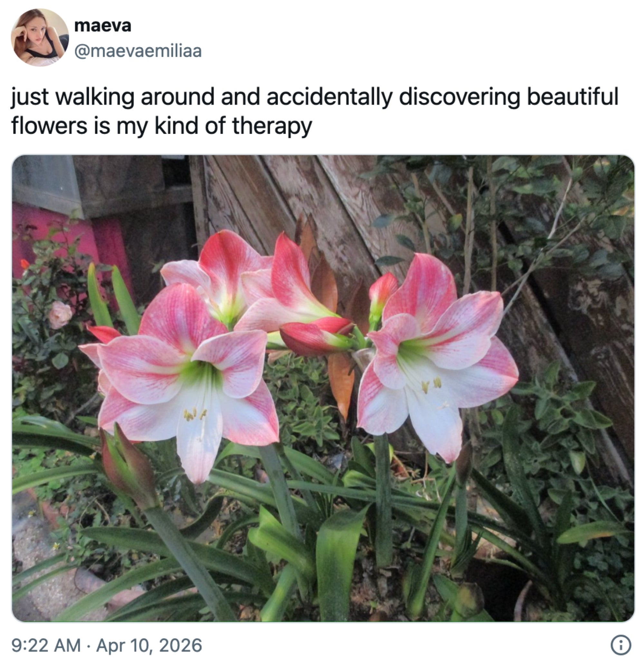Click the info icon beside the timestamp
Viewport: 644px width, 665px height.
620,645
